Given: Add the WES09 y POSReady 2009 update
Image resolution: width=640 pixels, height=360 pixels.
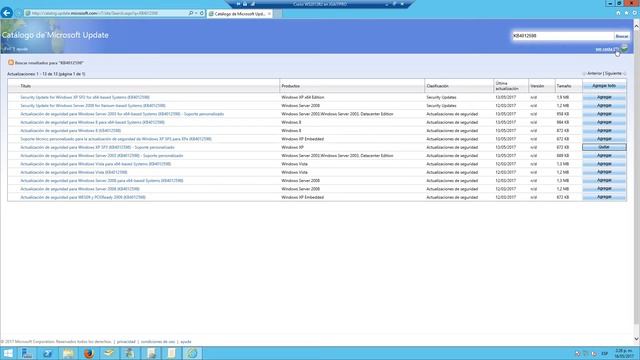Looking at the screenshot, I should point(604,197).
